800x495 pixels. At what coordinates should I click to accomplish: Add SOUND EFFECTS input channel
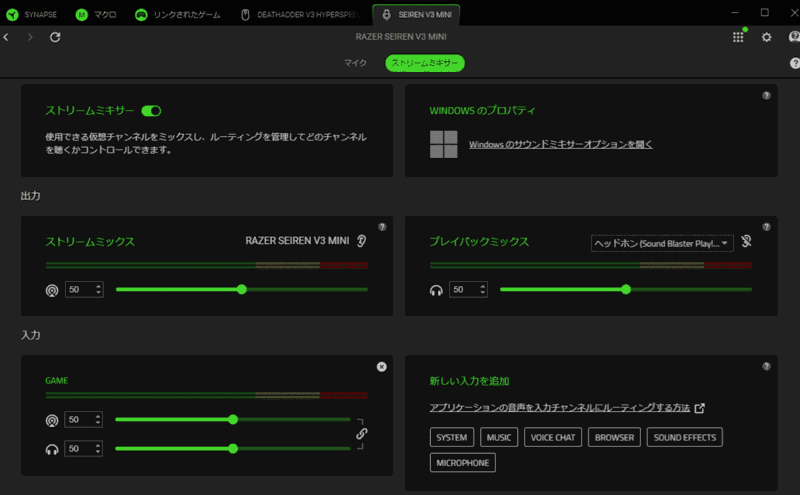click(x=685, y=437)
